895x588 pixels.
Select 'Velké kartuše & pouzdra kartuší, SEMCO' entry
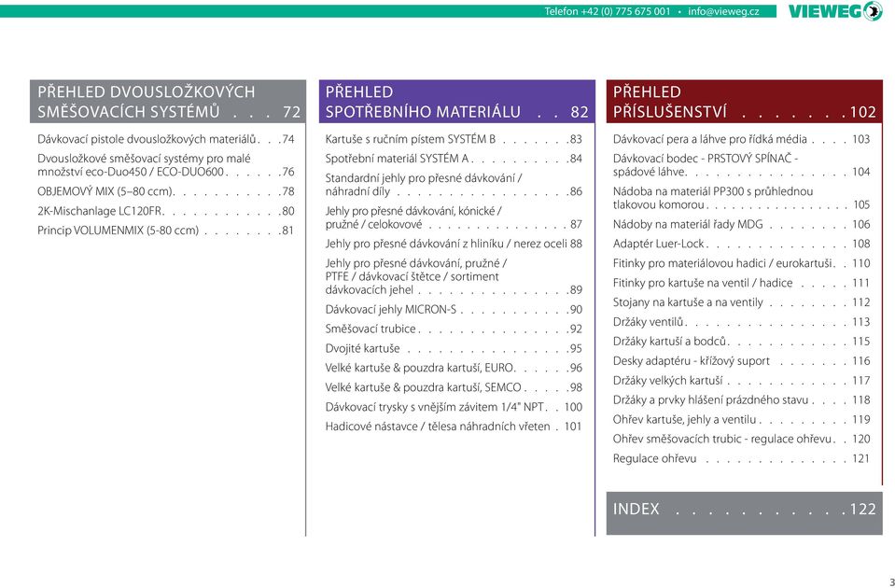coord(454,387)
